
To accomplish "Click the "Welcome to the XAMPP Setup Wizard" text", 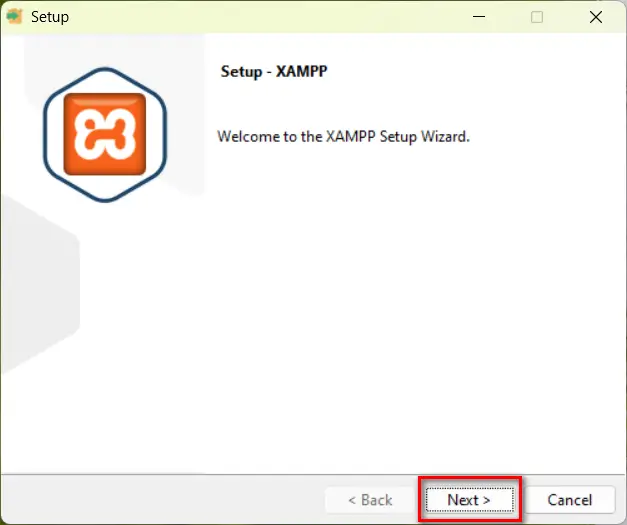I will pyautogui.click(x=343, y=136).
